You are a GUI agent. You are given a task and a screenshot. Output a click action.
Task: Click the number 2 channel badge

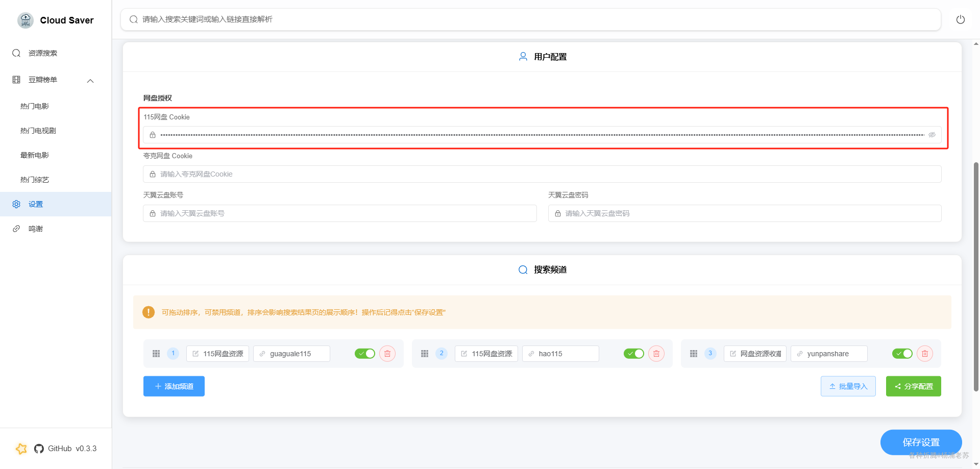(x=442, y=353)
